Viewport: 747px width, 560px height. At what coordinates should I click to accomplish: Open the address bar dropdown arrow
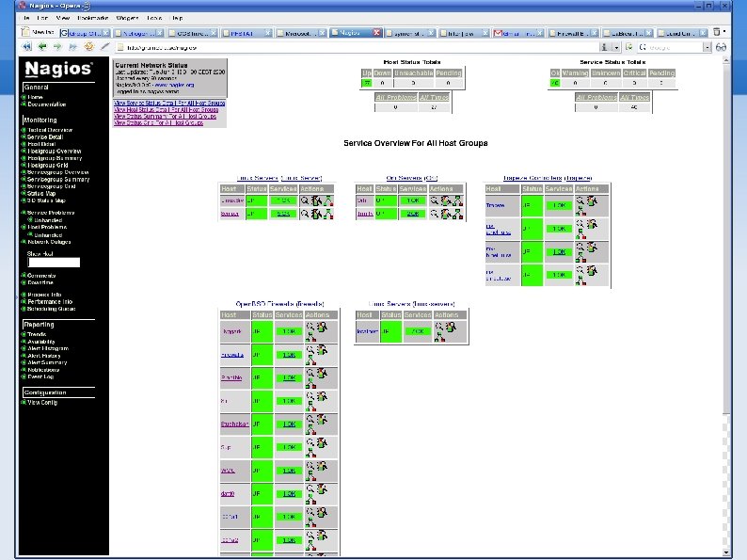tap(616, 47)
